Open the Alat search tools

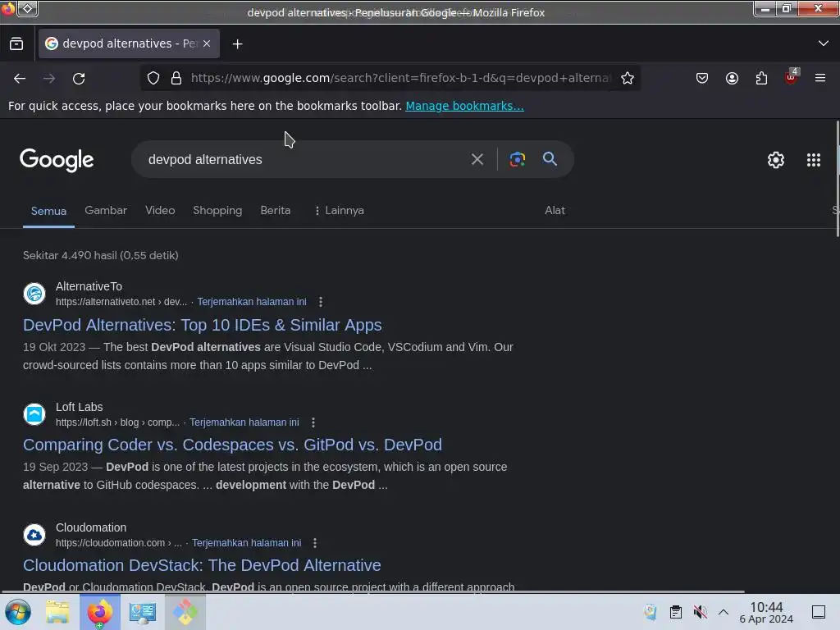(555, 211)
